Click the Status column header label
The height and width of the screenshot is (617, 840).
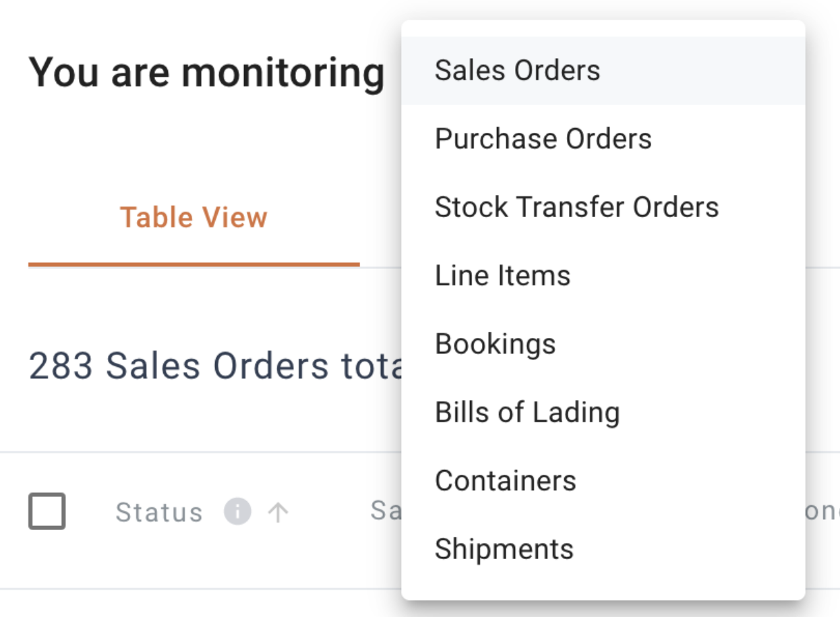[x=159, y=512]
